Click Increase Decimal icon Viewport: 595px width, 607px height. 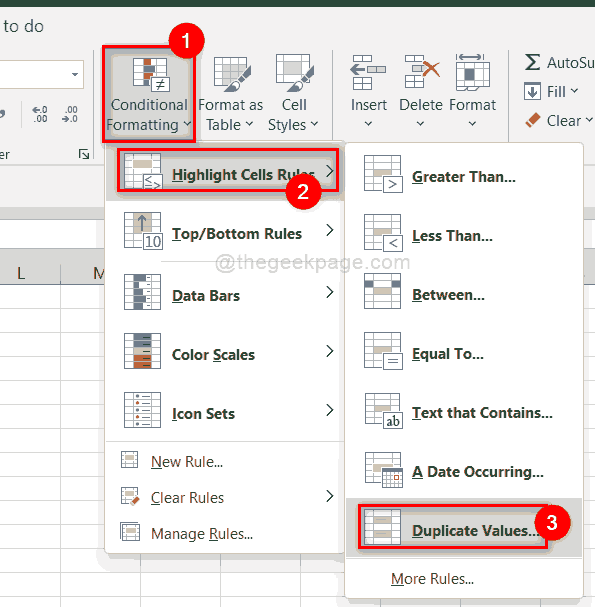pos(40,114)
